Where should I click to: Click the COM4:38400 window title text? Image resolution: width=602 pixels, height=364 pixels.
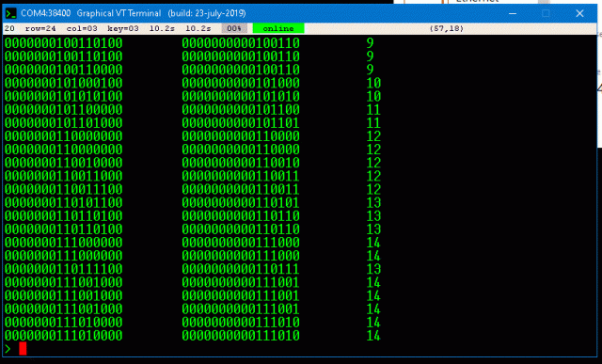pos(46,13)
